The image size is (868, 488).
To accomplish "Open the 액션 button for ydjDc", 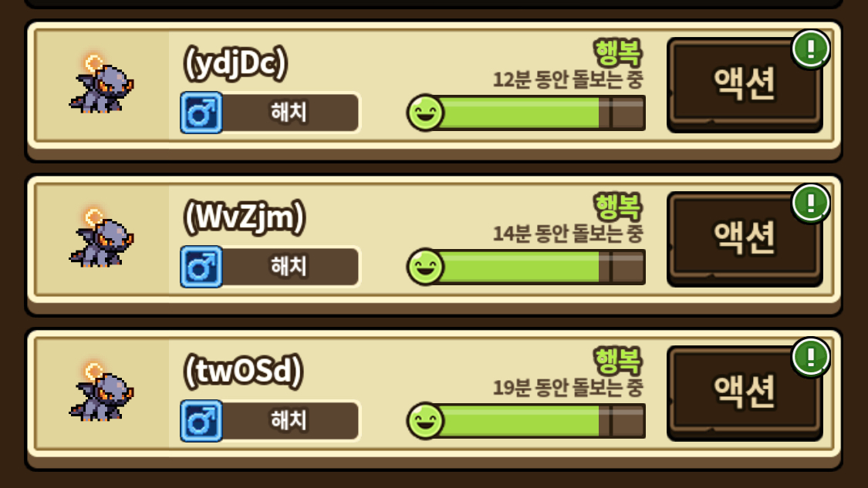I will pos(745,85).
